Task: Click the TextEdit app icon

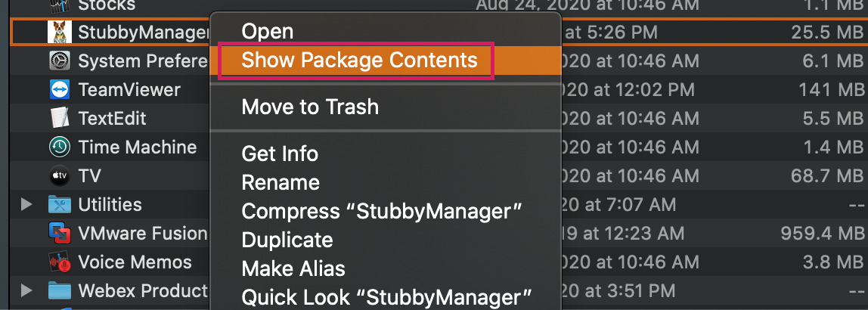Action: tap(59, 118)
